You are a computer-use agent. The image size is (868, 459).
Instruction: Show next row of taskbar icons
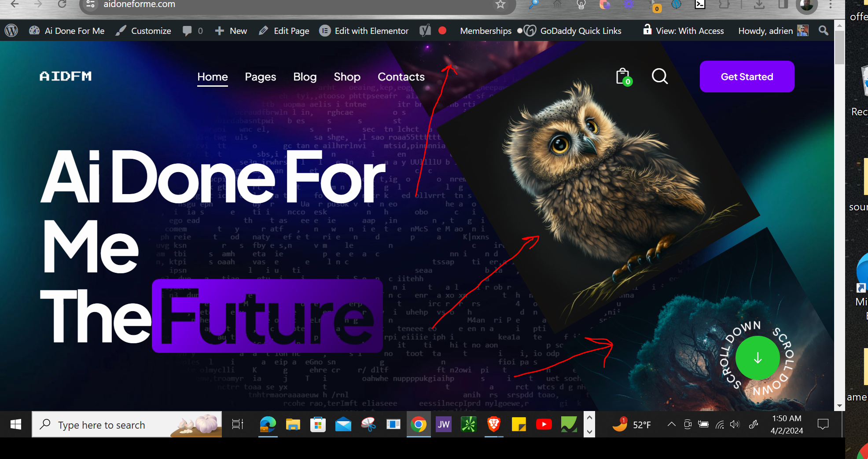click(x=589, y=431)
